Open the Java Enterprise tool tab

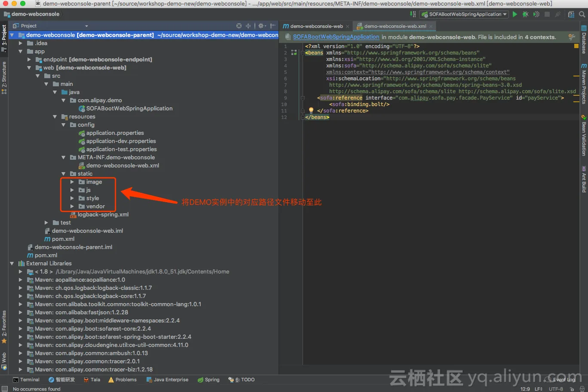pyautogui.click(x=167, y=380)
